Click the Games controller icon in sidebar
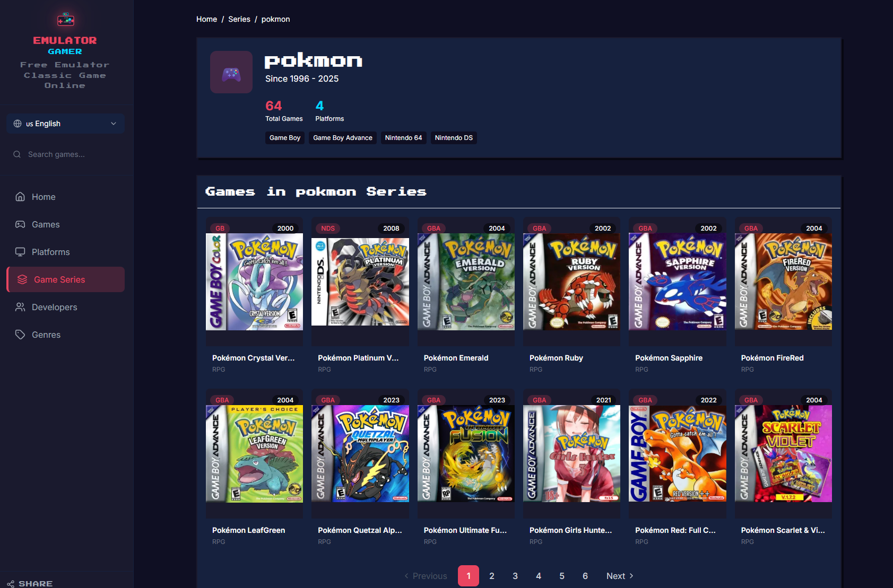 [20, 224]
